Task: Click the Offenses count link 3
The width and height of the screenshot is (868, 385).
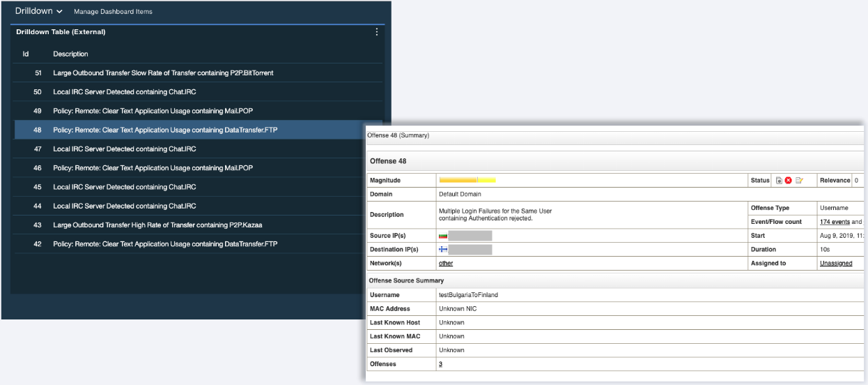Action: 440,364
